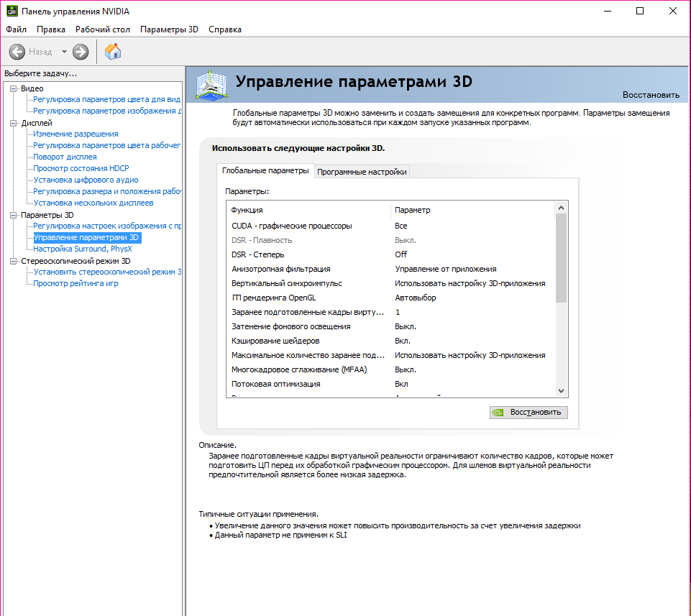This screenshot has width=691, height=616.
Task: Open Регулировка параметров цвета для видео
Action: point(106,100)
